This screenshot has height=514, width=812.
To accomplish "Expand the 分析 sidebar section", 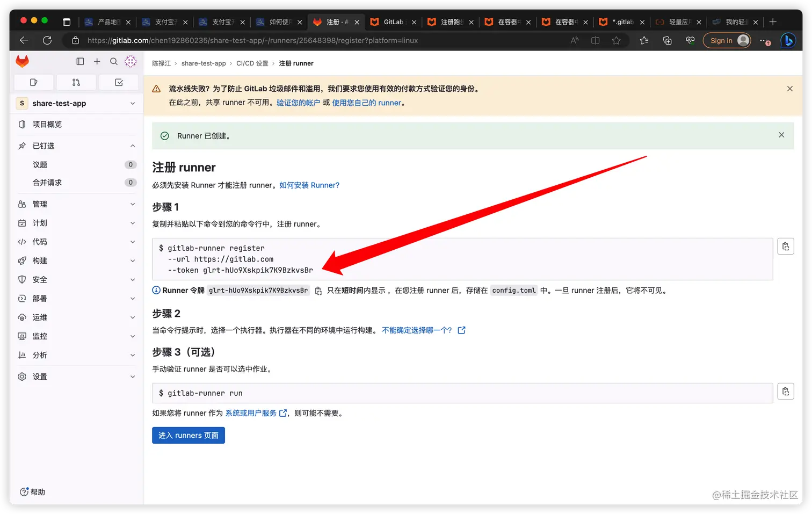I will pos(76,355).
